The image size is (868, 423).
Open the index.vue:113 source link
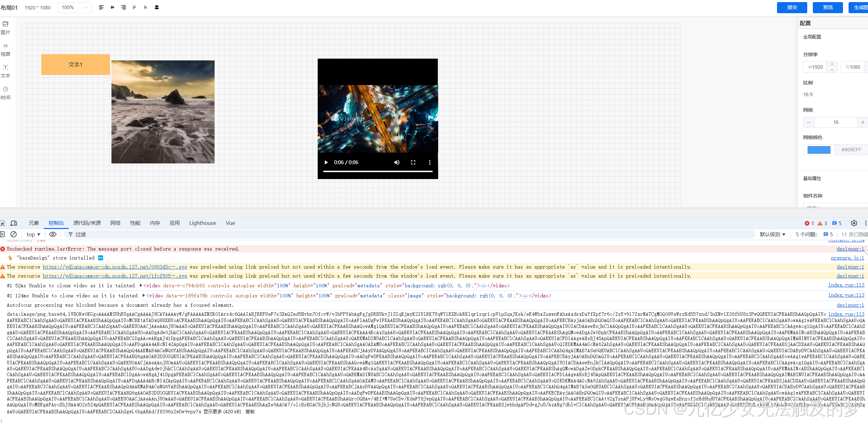click(x=846, y=285)
